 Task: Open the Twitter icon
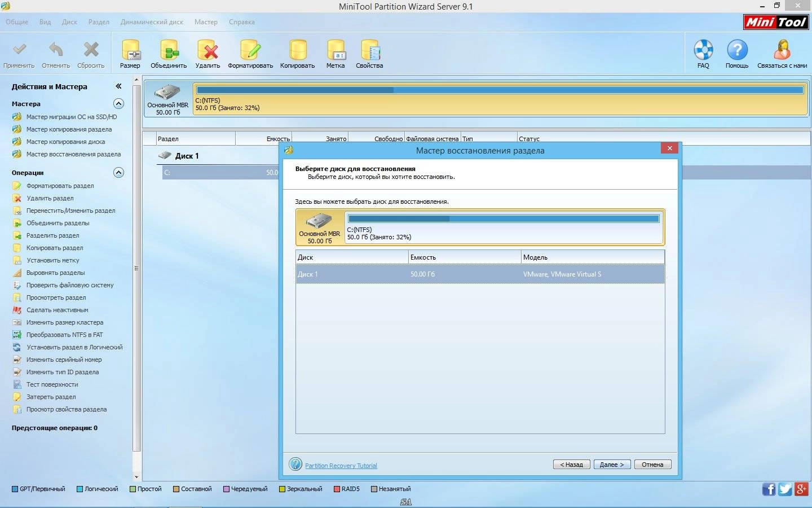(785, 489)
